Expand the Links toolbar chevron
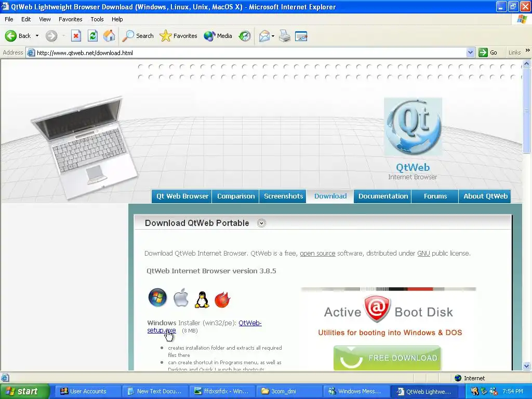The width and height of the screenshot is (532, 399). [528, 50]
